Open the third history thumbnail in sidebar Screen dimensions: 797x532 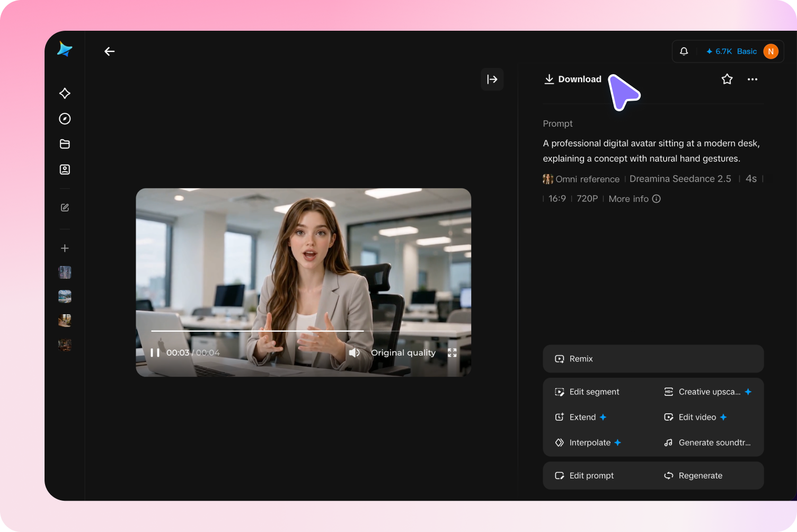[x=65, y=321]
